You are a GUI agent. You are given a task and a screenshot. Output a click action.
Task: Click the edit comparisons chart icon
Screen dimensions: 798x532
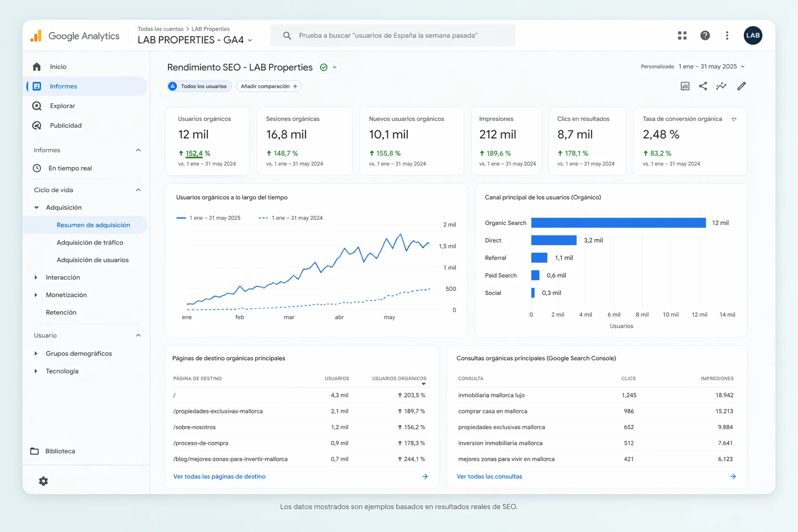685,86
